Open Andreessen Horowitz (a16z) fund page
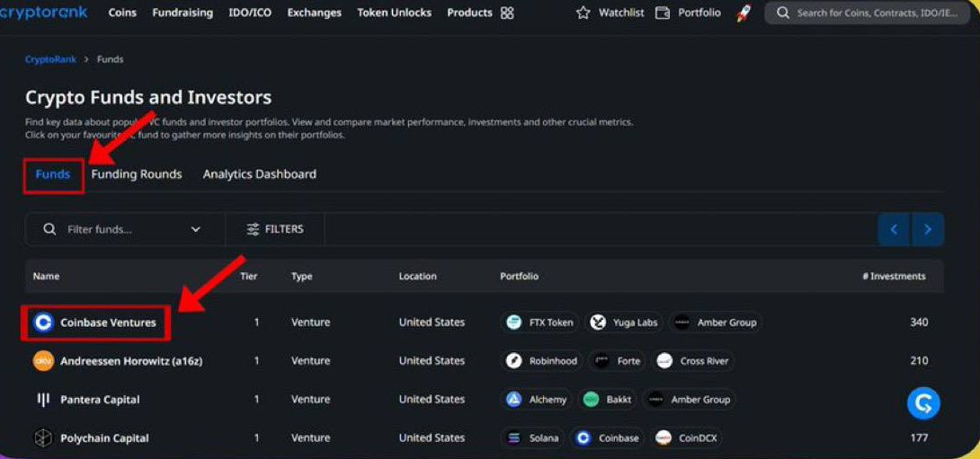The width and height of the screenshot is (980, 459). click(131, 361)
